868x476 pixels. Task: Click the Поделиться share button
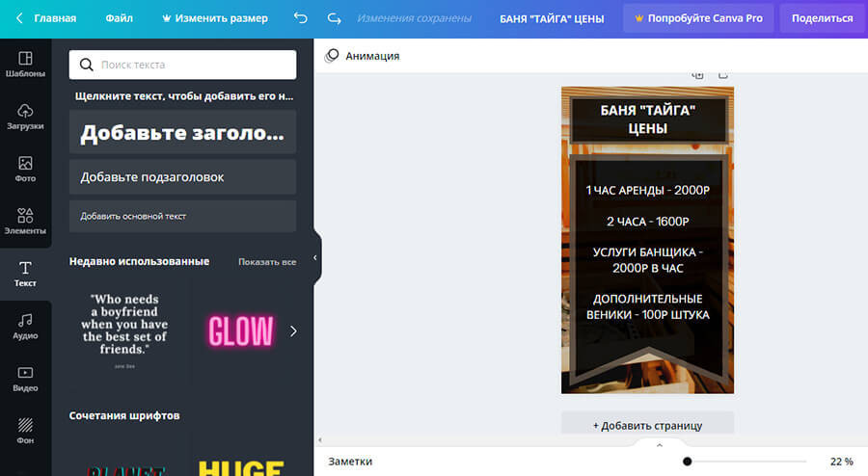click(822, 18)
